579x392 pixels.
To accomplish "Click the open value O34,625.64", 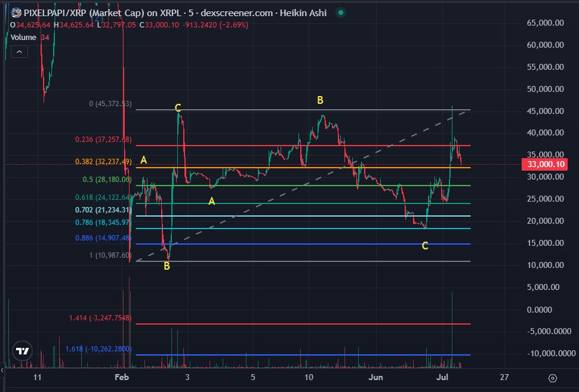I will (30, 25).
